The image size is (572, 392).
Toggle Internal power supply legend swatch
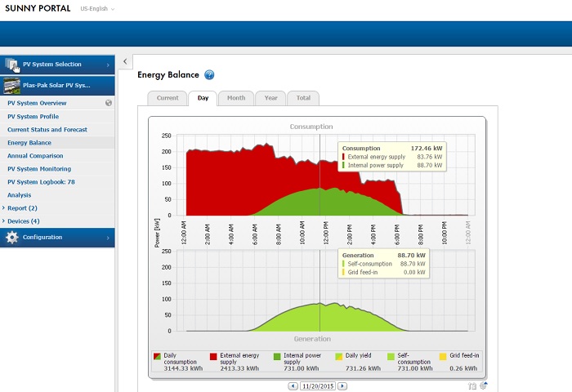tap(277, 356)
